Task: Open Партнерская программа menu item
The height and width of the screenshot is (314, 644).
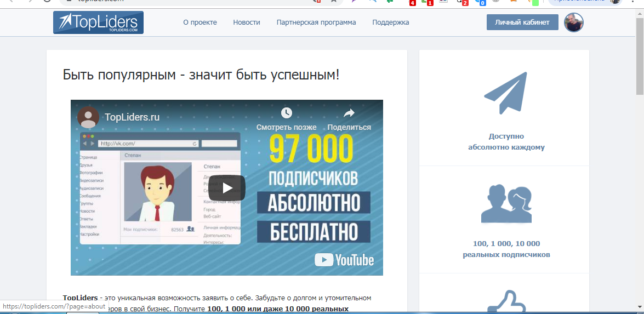Action: click(x=316, y=22)
